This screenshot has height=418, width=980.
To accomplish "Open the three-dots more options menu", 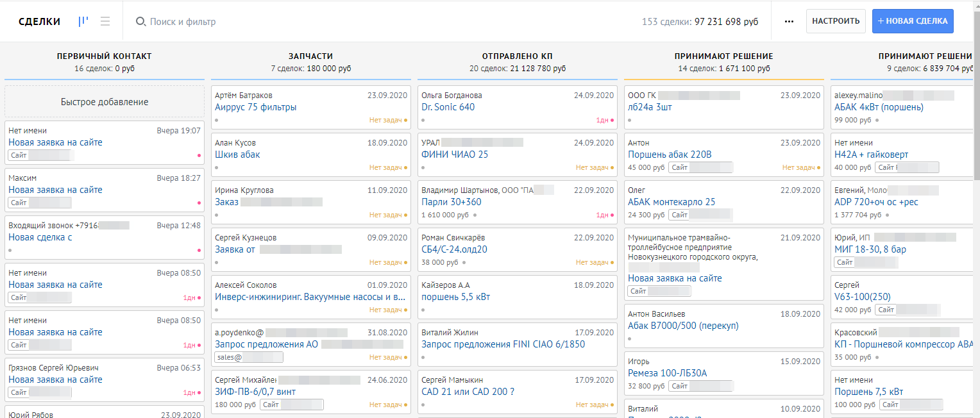I will [x=790, y=21].
